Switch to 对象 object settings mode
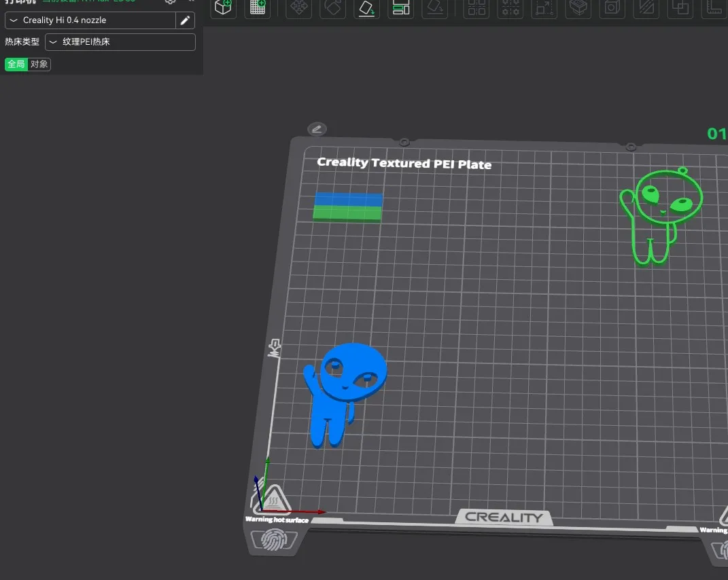The height and width of the screenshot is (580, 728). (x=39, y=64)
